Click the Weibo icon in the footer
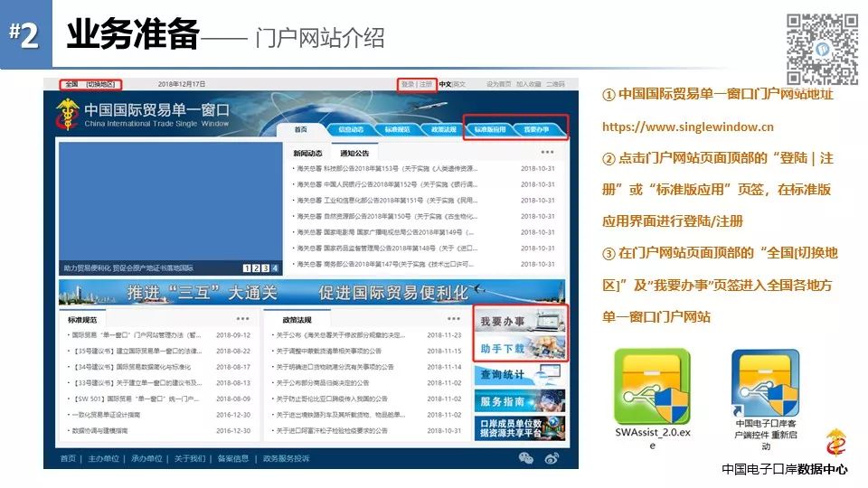The width and height of the screenshot is (868, 488). pyautogui.click(x=552, y=457)
